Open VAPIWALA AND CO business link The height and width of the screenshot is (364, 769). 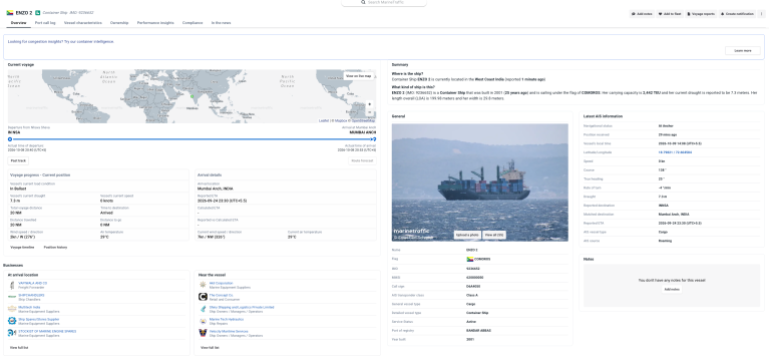[x=33, y=283]
